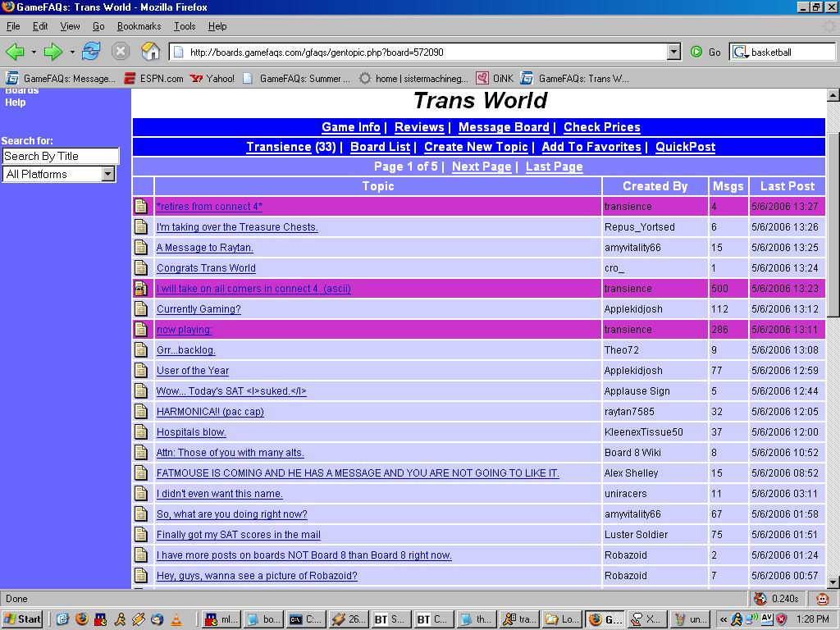The height and width of the screenshot is (630, 840).
Task: Reload the page with the Refresh icon
Action: tap(91, 52)
